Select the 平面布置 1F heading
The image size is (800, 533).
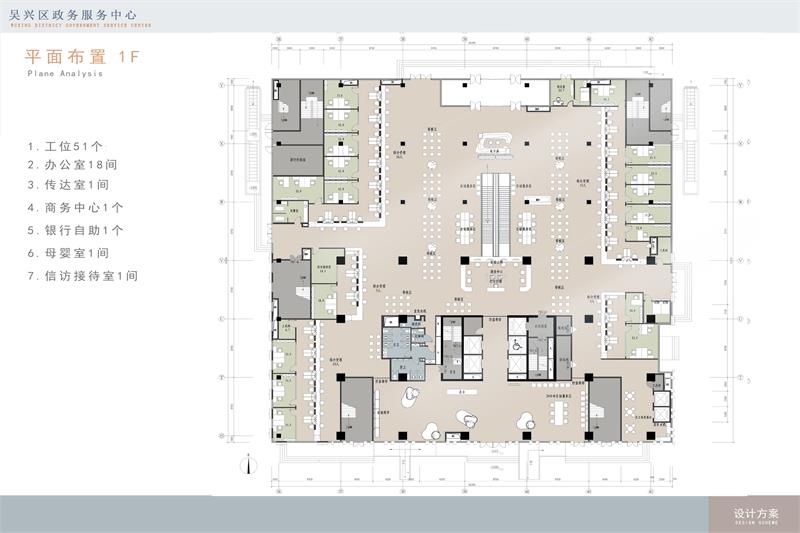click(82, 57)
